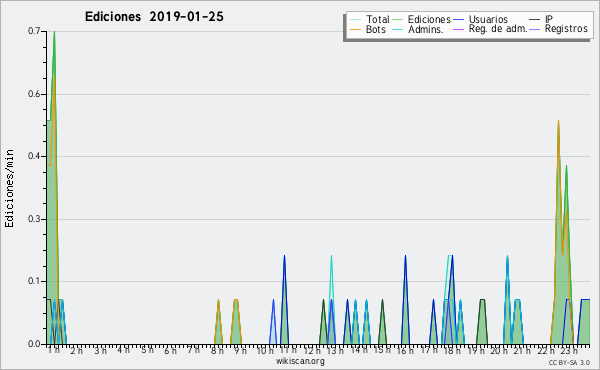Image resolution: width=600 pixels, height=370 pixels.
Task: Click the '22 h' x-axis label
Action: 546,350
